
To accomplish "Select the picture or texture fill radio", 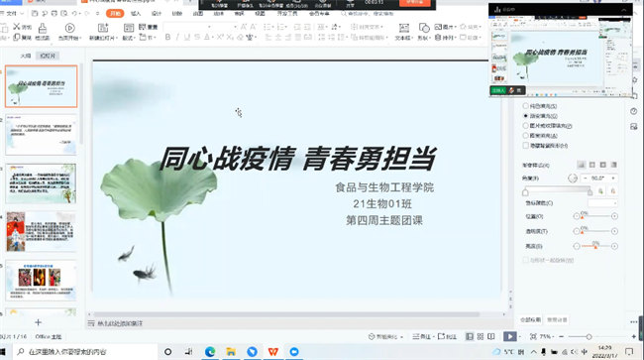I will (525, 126).
